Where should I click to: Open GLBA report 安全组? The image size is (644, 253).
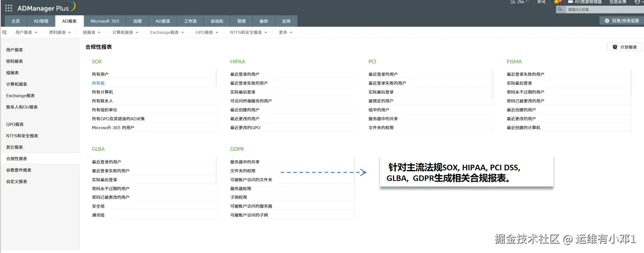pyautogui.click(x=98, y=206)
